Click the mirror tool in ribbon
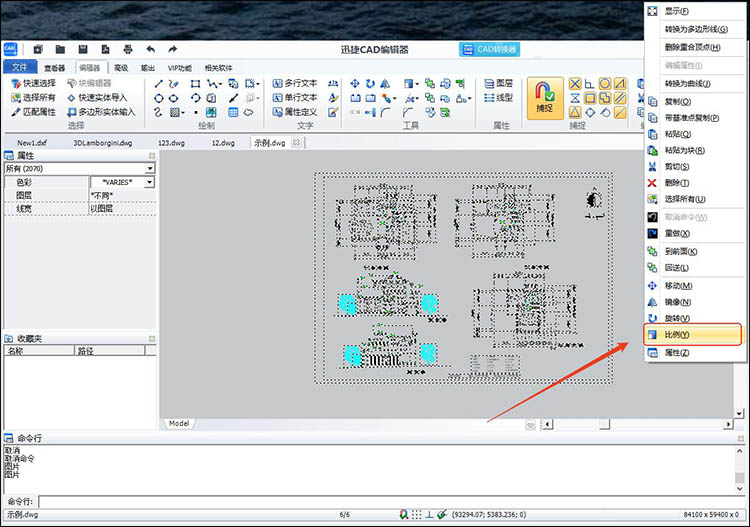This screenshot has height=527, width=750. 385,84
